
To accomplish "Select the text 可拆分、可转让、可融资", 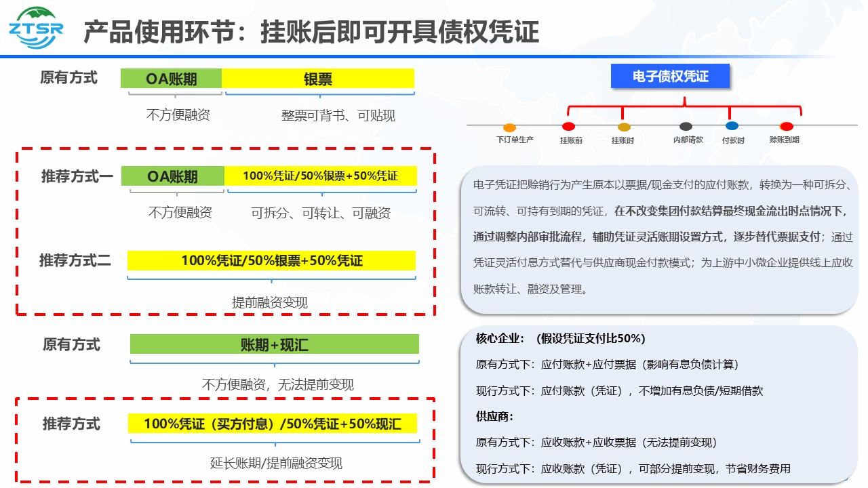I will coord(320,213).
